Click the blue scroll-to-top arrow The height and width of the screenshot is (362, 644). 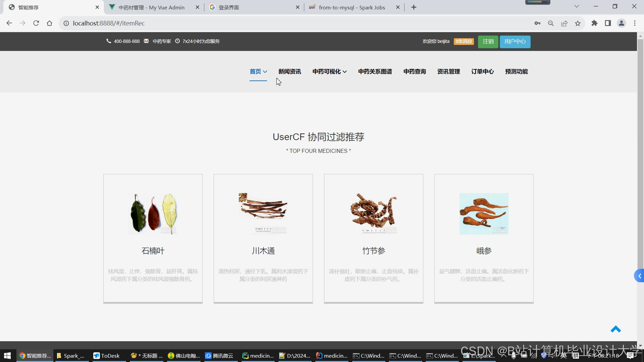(x=615, y=329)
